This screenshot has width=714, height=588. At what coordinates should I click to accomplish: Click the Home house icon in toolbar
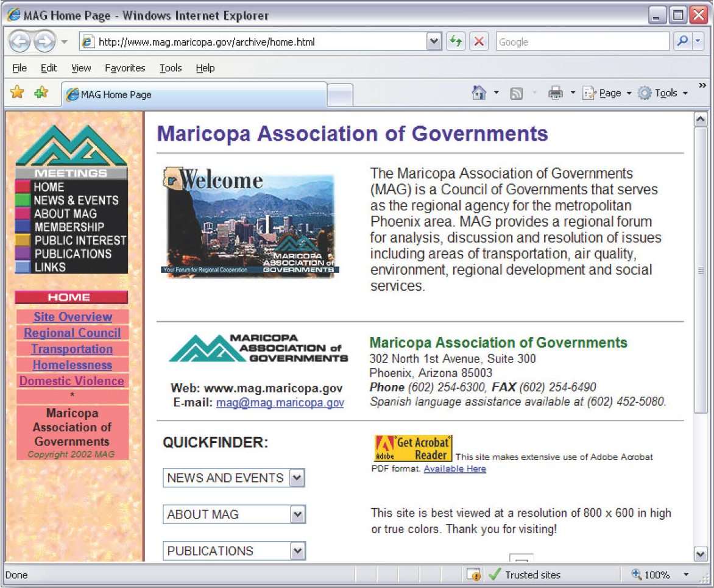point(479,93)
